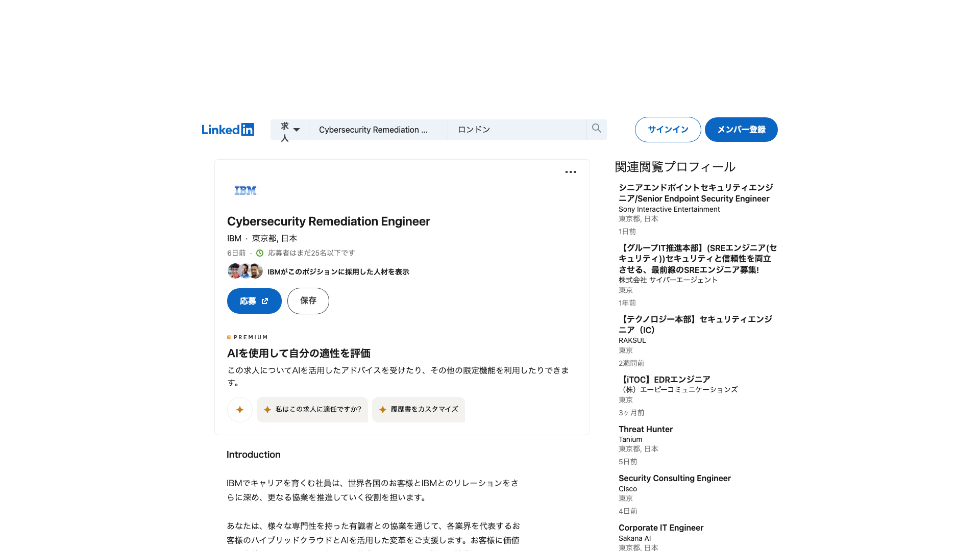
Task: Click the ロンドン location field
Action: (517, 130)
